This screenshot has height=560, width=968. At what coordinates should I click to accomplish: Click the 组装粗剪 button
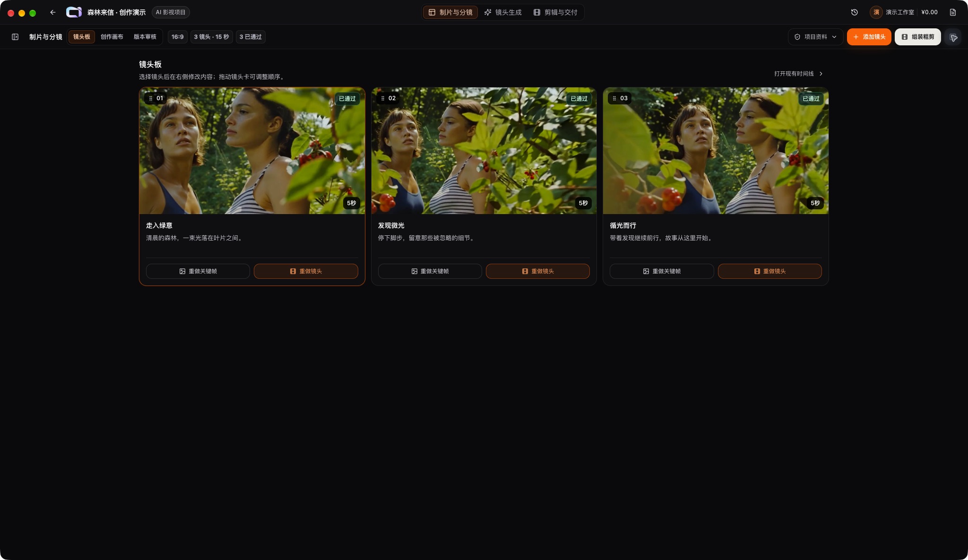917,37
